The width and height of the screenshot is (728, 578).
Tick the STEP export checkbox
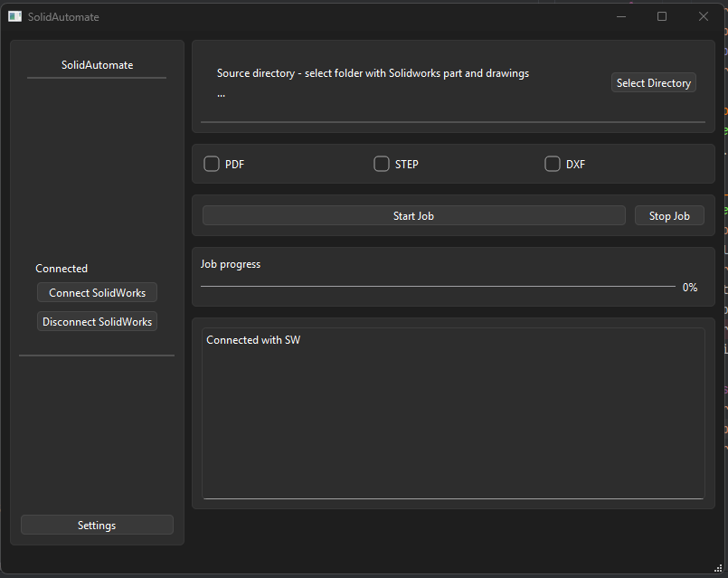click(x=382, y=164)
